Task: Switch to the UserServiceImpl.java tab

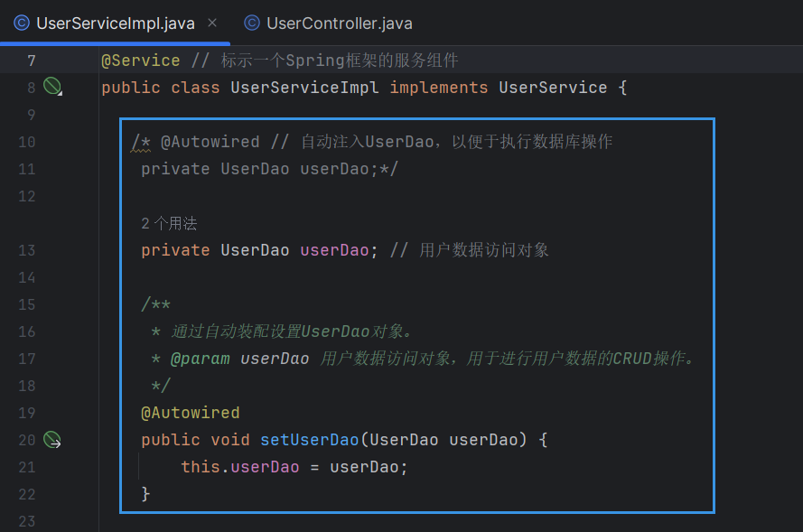Action: pyautogui.click(x=116, y=23)
